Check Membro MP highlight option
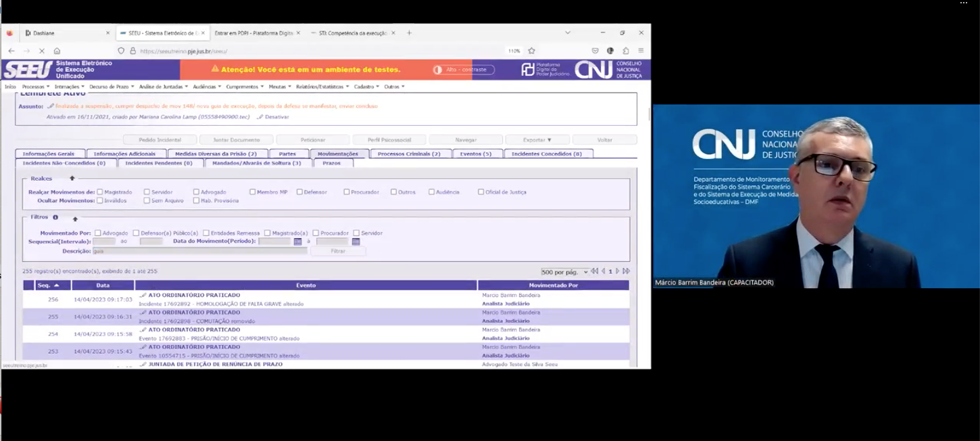The image size is (980, 441). click(252, 192)
